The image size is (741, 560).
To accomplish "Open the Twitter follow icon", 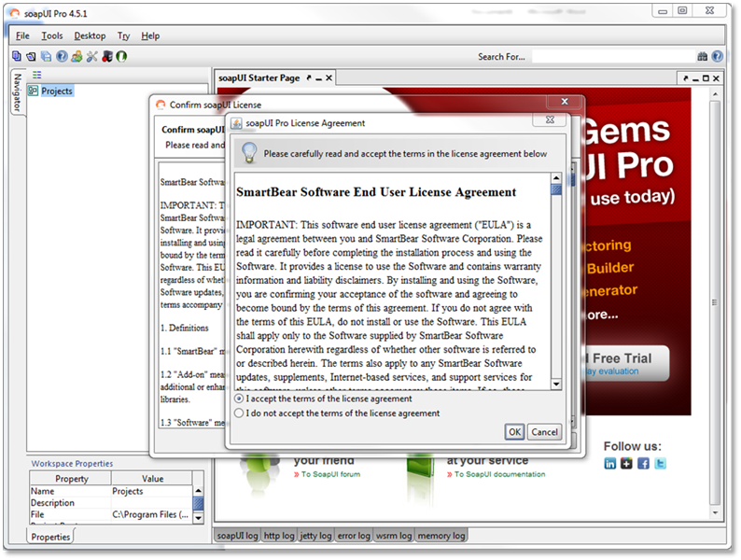I will pyautogui.click(x=660, y=464).
